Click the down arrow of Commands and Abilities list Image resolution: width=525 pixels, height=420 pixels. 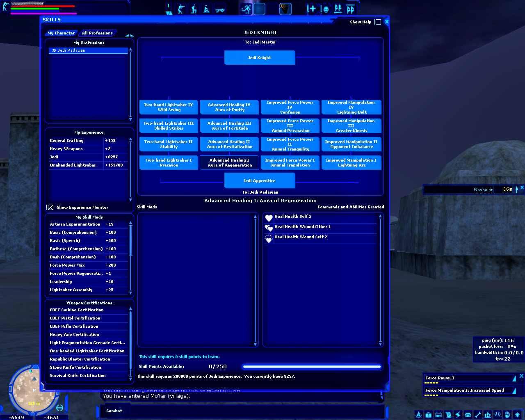(x=380, y=344)
